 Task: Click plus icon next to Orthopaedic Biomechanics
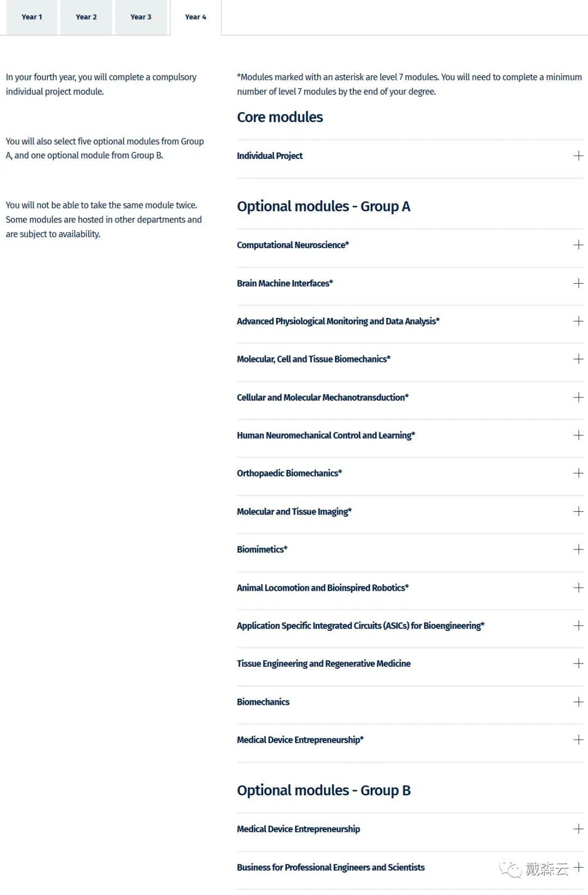click(578, 473)
